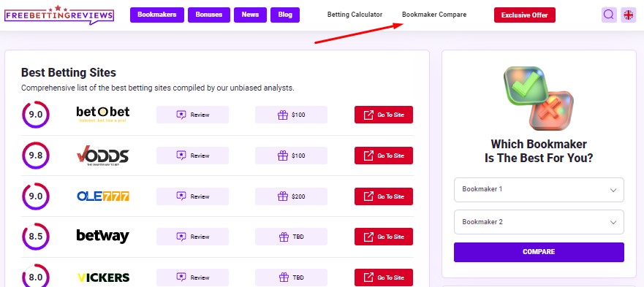Click the 'Comprehensive list of the best betting sites' text
The height and width of the screenshot is (287, 644).
(158, 88)
